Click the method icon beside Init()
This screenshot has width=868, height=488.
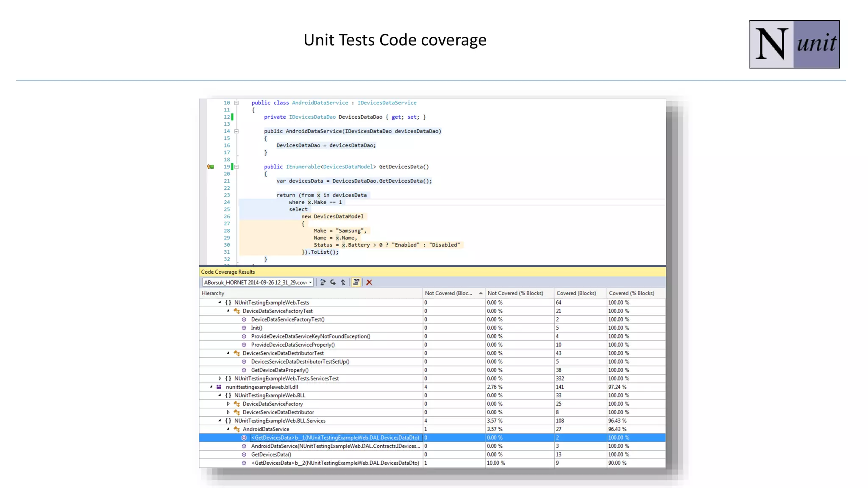(x=244, y=328)
